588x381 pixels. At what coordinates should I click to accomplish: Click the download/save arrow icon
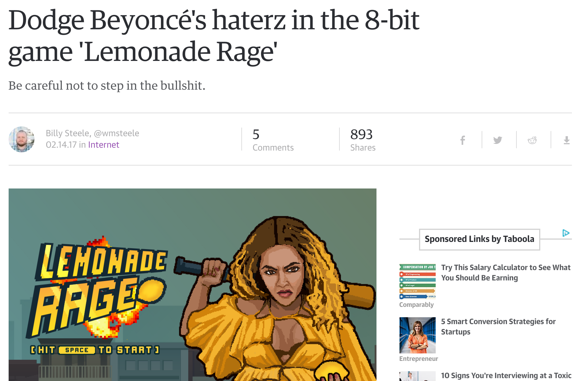[566, 140]
